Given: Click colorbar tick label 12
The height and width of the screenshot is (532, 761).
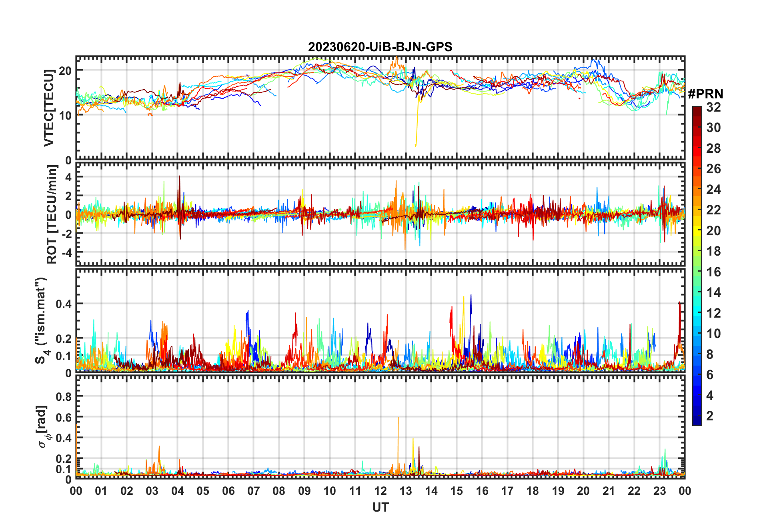Looking at the screenshot, I should click(713, 313).
